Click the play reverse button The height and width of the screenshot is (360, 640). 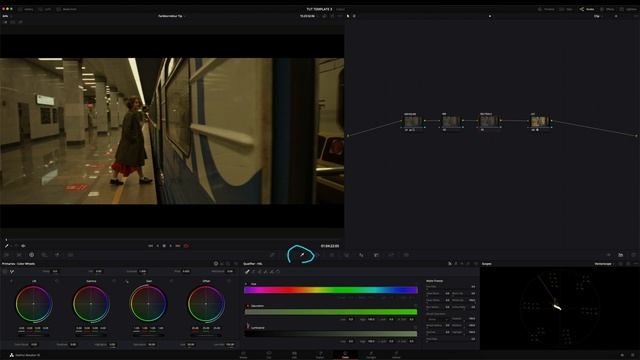point(158,246)
